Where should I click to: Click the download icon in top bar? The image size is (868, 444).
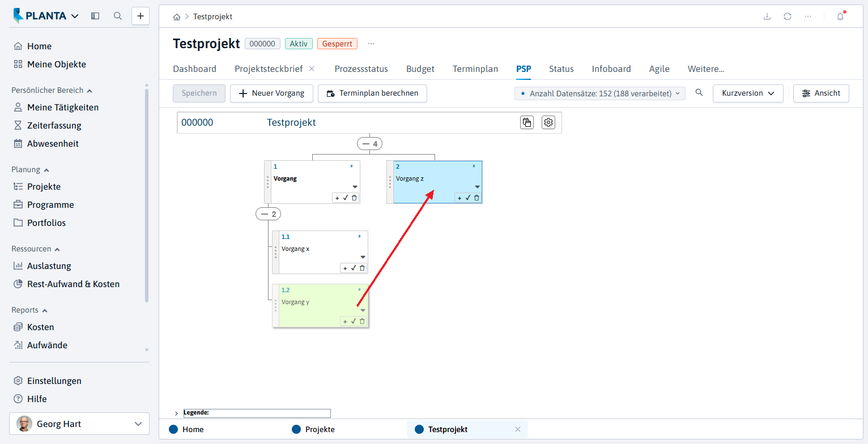pos(767,16)
